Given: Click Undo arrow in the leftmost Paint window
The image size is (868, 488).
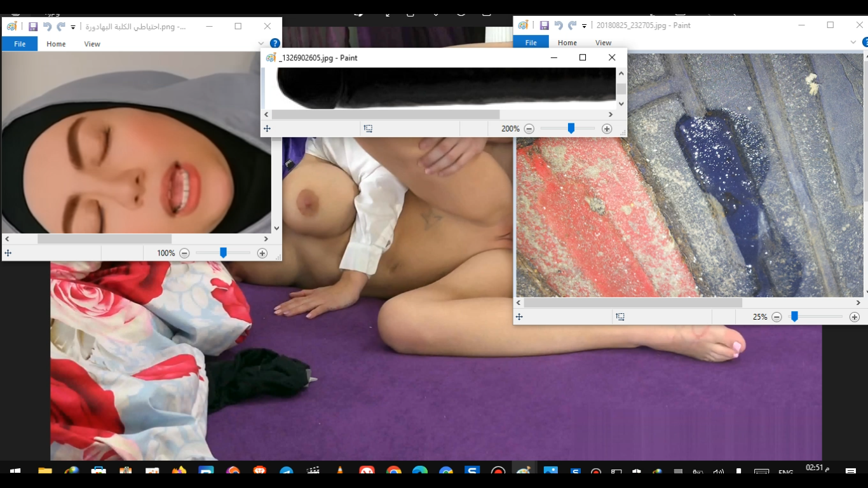Looking at the screenshot, I should pos(47,27).
